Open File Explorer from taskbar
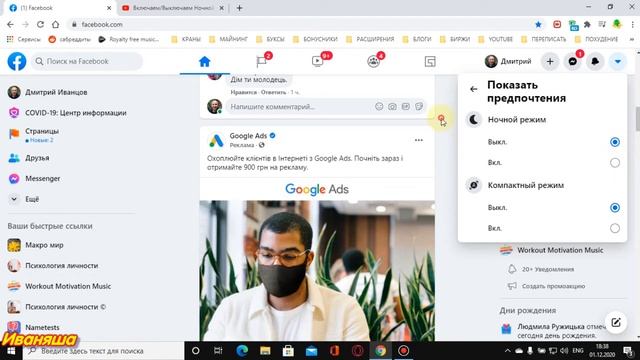This screenshot has height=360, width=640. 265,351
